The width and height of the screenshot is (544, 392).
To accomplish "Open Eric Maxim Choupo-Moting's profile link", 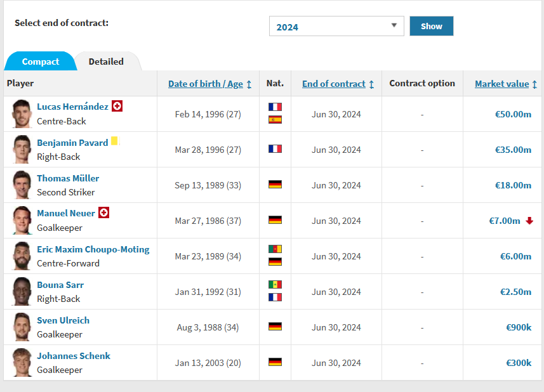I will (93, 249).
